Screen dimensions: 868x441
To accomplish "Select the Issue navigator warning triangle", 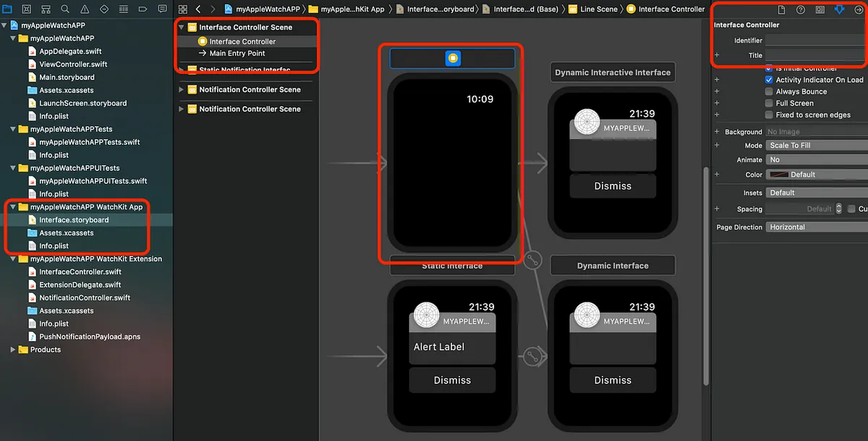I will tap(84, 9).
